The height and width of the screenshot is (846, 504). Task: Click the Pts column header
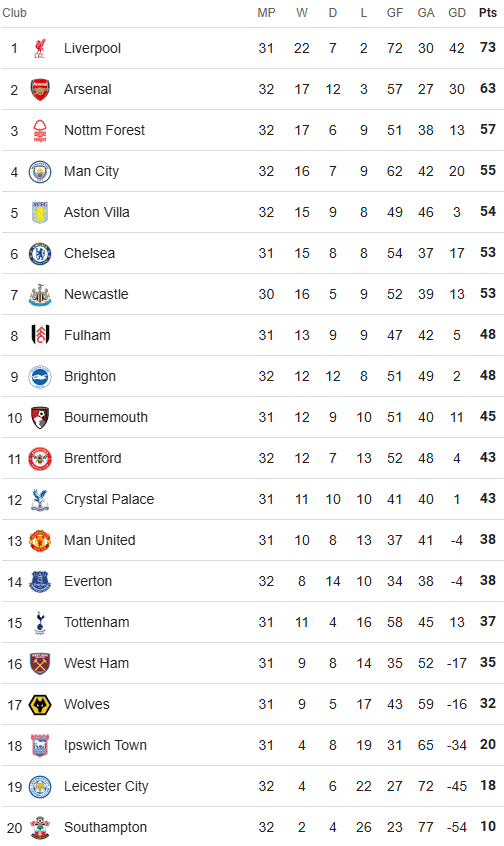tap(488, 13)
